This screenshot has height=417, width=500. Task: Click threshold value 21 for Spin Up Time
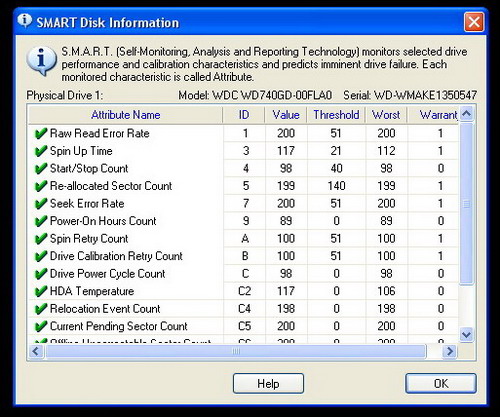336,151
